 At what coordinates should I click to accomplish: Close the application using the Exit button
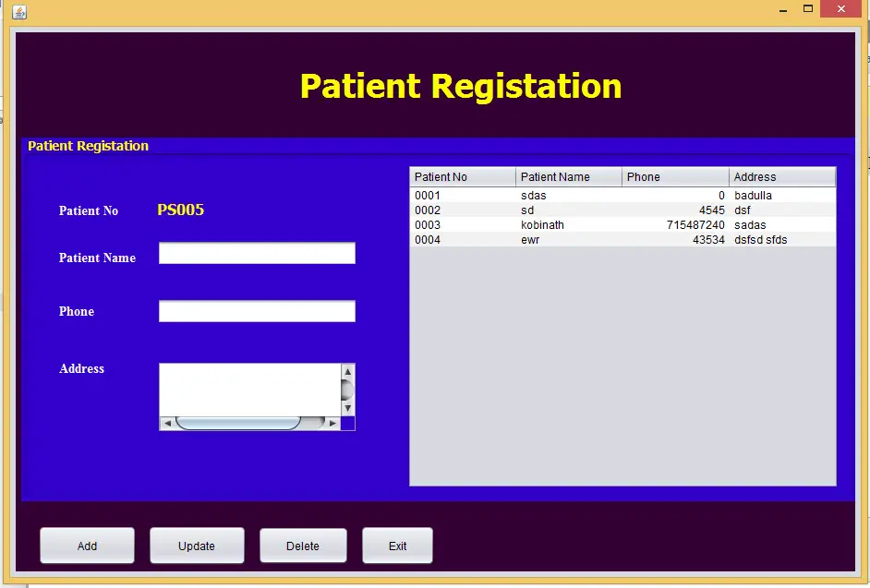(397, 546)
